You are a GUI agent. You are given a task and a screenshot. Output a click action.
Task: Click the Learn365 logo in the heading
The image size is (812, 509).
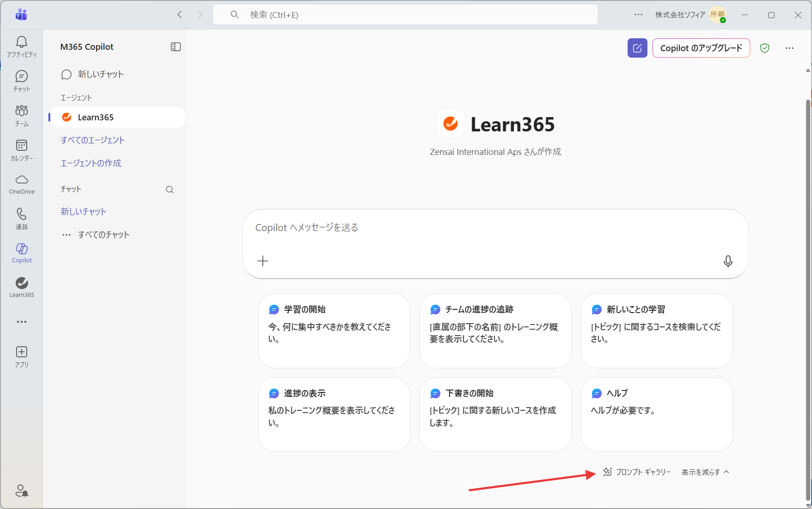[450, 124]
